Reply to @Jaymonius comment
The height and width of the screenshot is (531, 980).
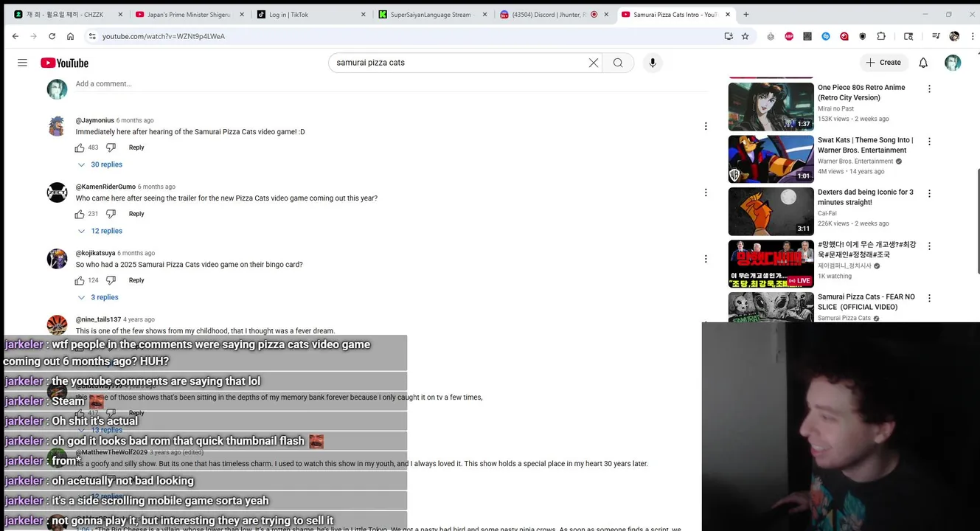tap(136, 147)
